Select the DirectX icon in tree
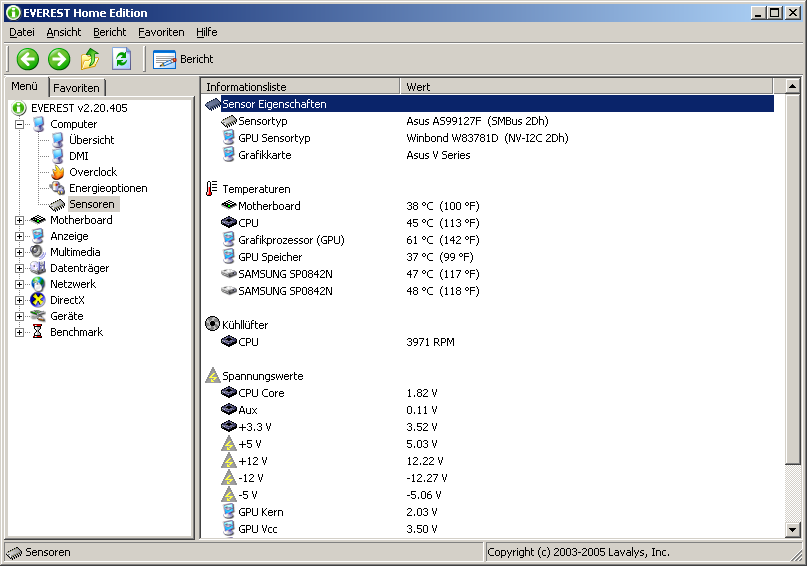The width and height of the screenshot is (807, 566). (39, 300)
